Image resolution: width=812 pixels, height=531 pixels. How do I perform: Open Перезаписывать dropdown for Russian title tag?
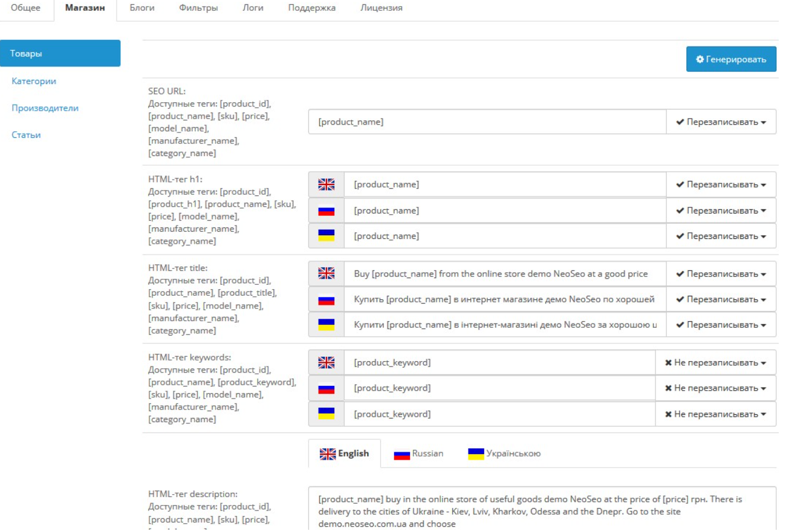[721, 299]
